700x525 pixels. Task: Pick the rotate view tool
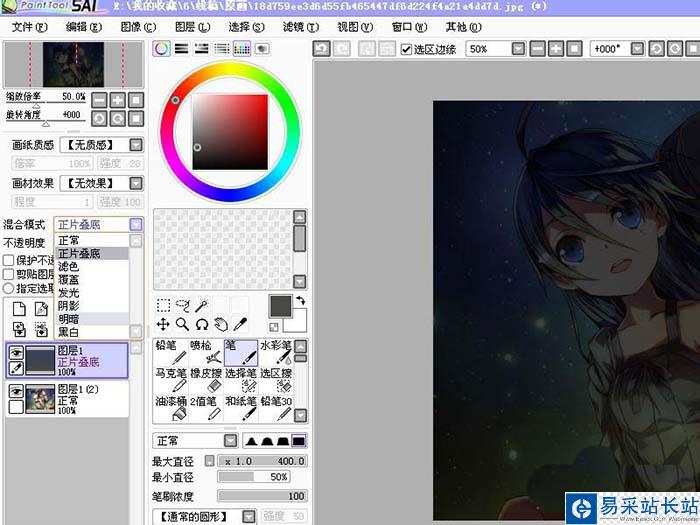point(202,325)
